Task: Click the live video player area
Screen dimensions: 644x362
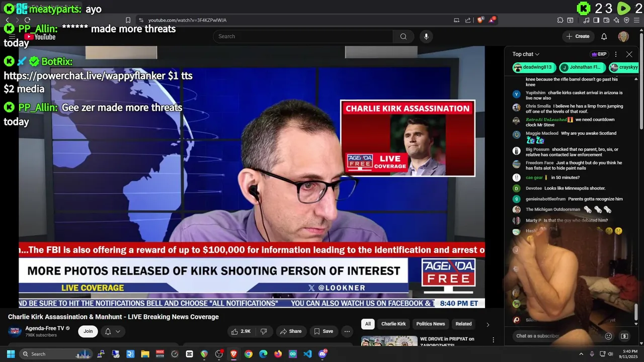Action: point(252,177)
